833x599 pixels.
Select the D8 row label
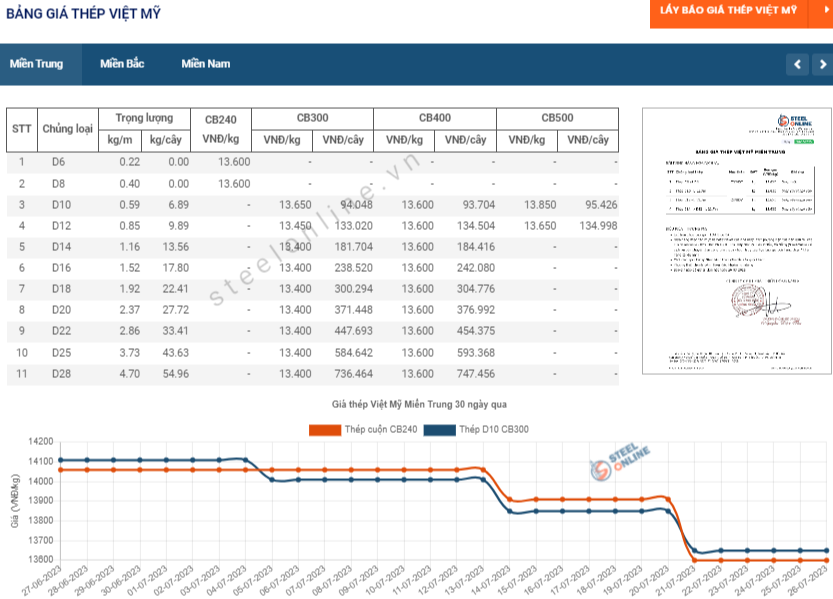coord(58,184)
